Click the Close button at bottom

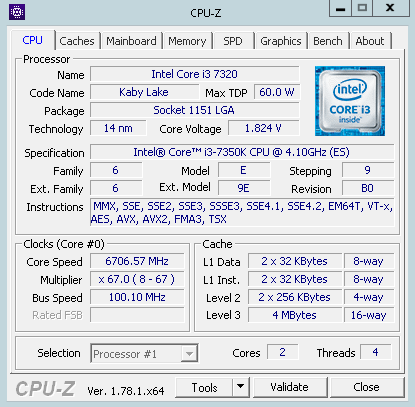tap(367, 387)
